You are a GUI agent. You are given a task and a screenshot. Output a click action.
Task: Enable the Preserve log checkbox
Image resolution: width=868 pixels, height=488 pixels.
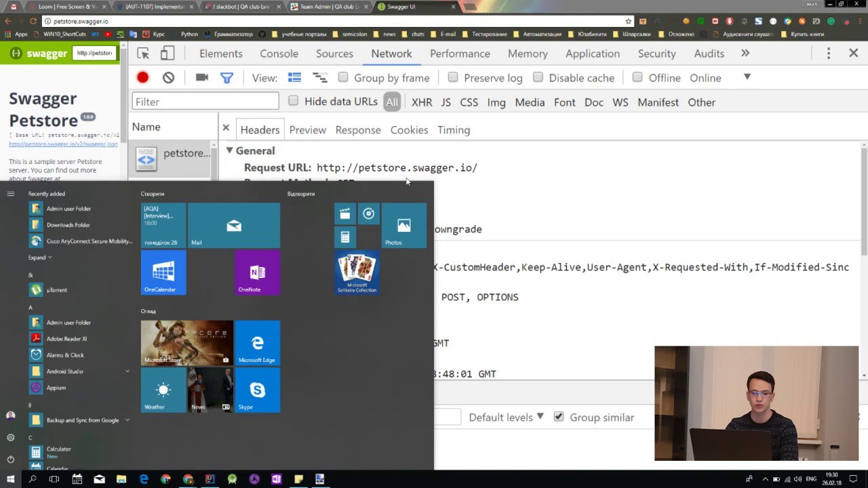(453, 77)
